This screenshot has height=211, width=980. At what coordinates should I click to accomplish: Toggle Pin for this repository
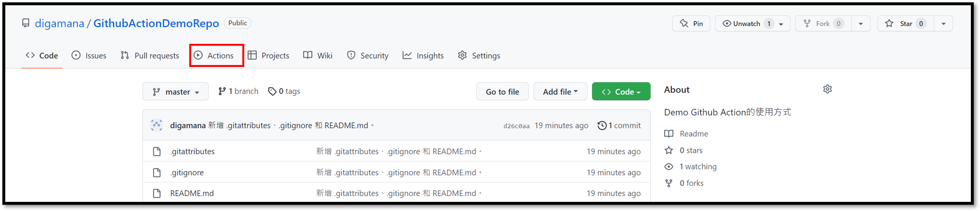(x=691, y=24)
